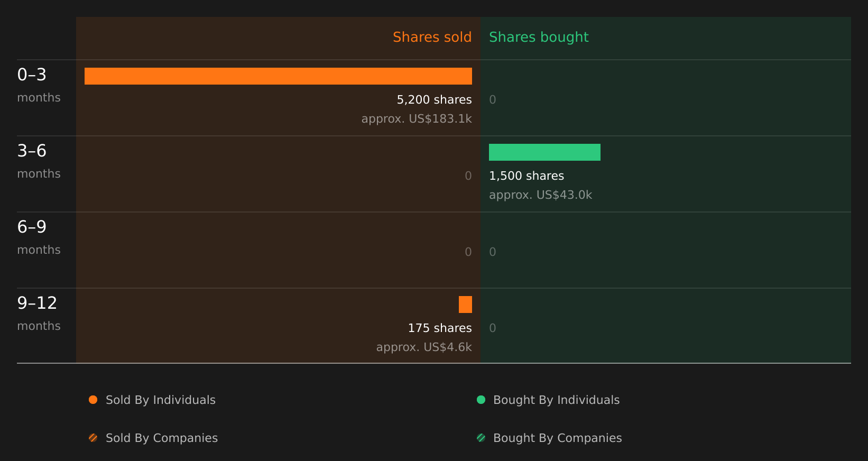Select the 3–6 months green bought bar

click(544, 152)
